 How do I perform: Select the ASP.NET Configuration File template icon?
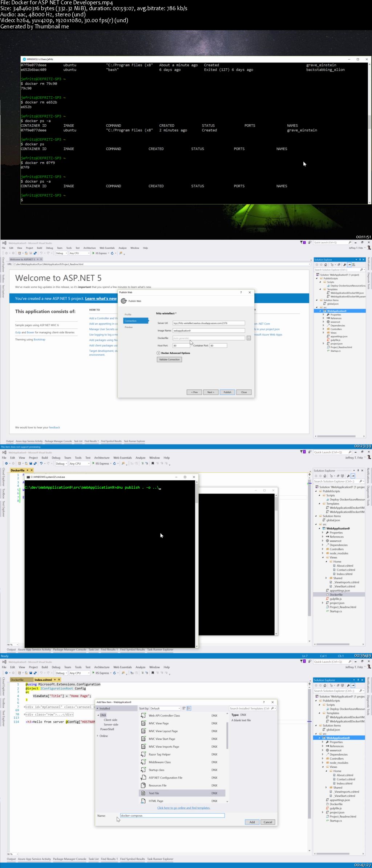tap(143, 778)
